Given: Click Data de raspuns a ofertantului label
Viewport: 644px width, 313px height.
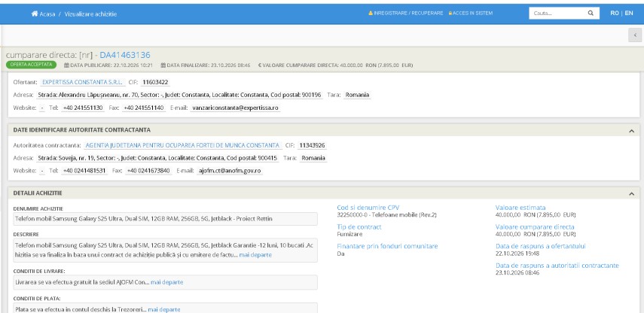Looking at the screenshot, I should tap(541, 246).
